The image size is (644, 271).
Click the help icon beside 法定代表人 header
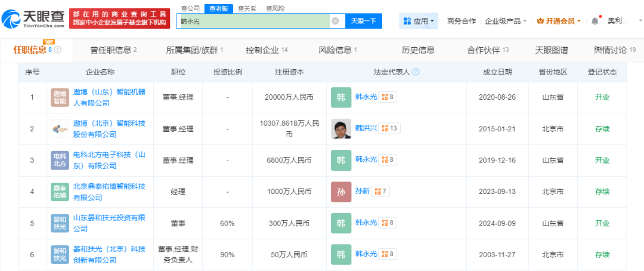coord(416,72)
